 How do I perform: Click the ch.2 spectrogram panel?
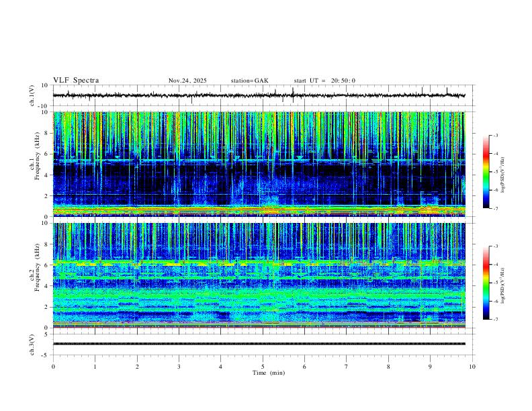tap(259, 275)
